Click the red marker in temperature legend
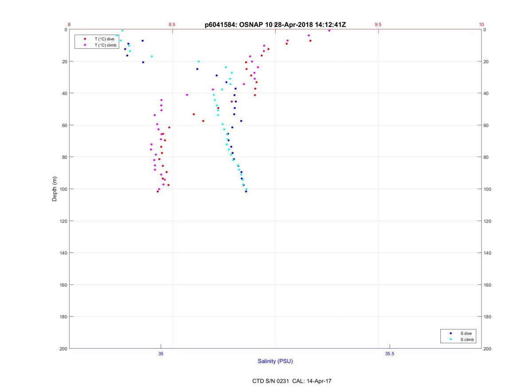The height and width of the screenshot is (392, 532). [85, 39]
